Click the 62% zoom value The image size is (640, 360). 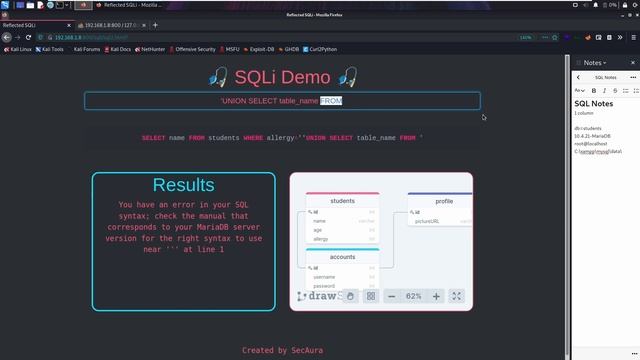413,296
